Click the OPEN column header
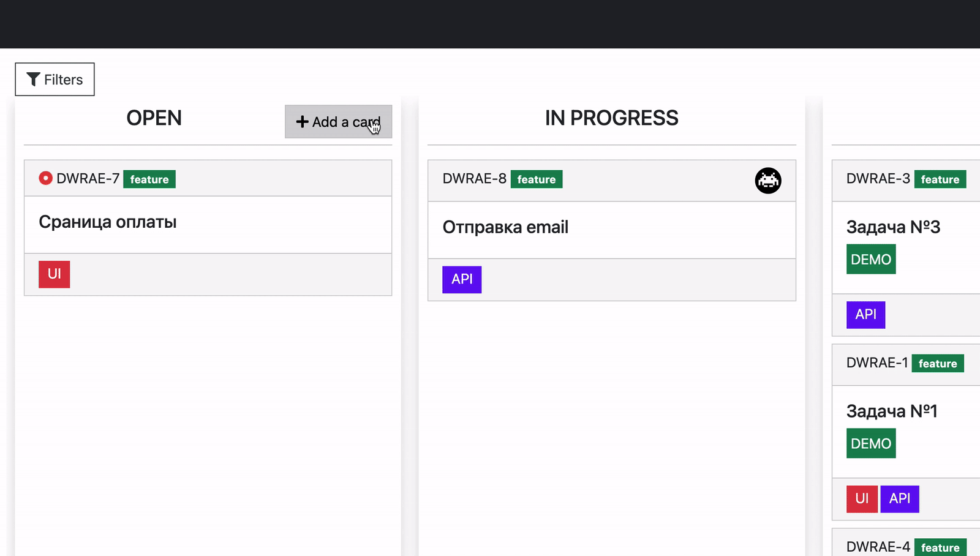The height and width of the screenshot is (556, 980). [154, 118]
